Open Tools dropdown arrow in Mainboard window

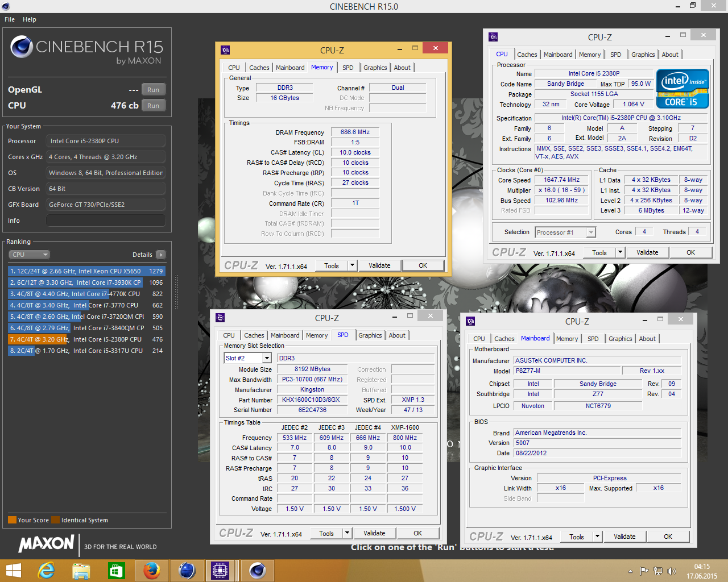point(598,537)
